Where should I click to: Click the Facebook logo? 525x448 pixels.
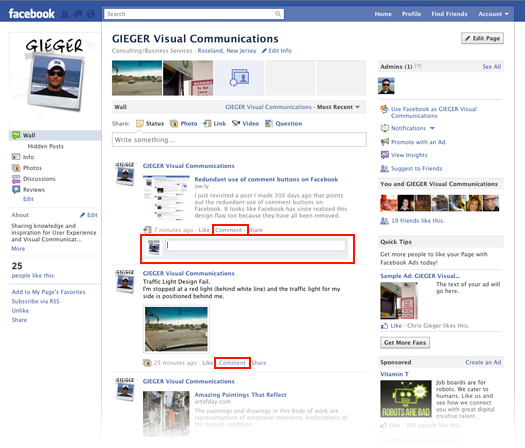tap(31, 14)
